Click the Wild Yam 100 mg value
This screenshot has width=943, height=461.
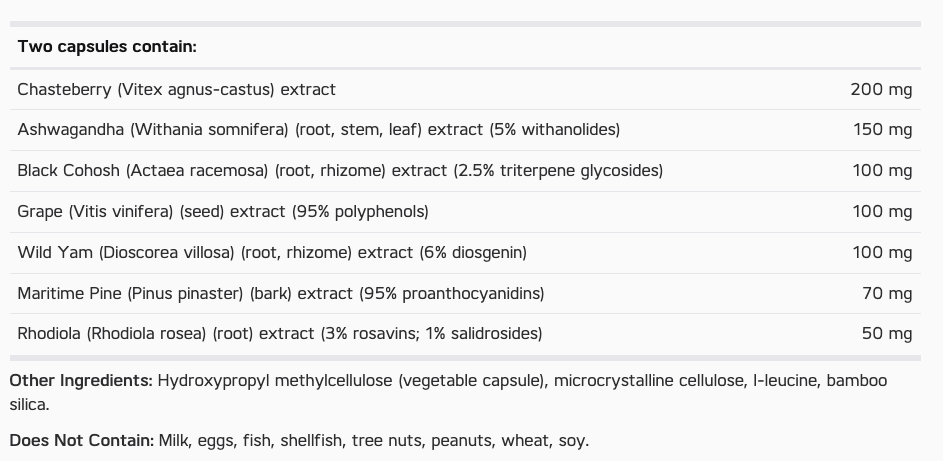pos(882,252)
